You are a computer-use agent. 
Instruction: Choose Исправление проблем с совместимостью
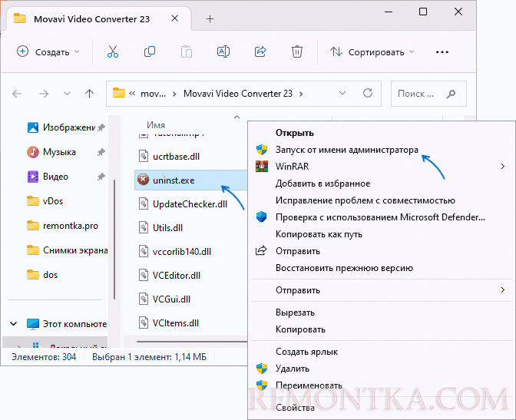tap(382, 200)
